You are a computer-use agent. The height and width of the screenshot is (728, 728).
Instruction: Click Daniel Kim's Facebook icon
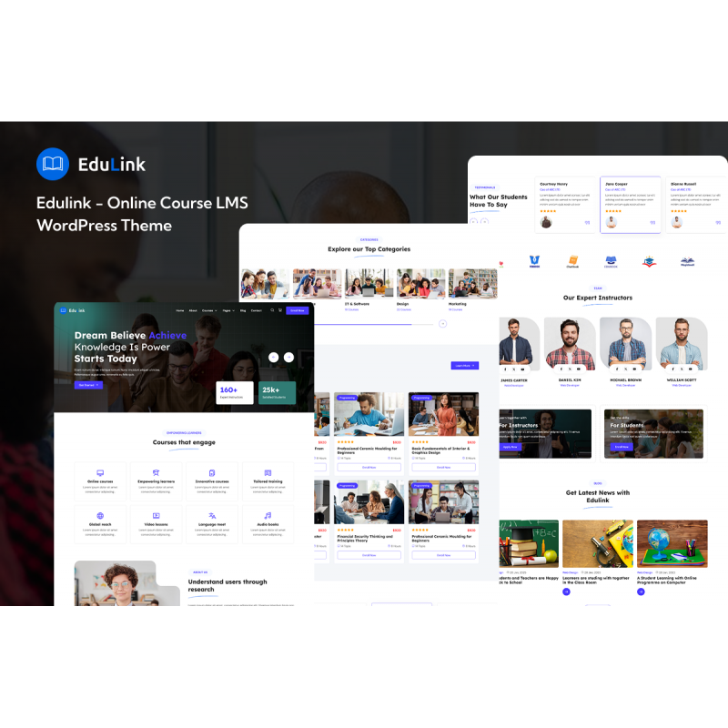point(561,369)
